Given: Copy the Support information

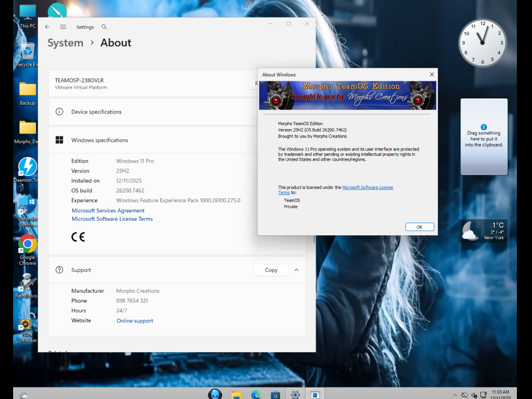Looking at the screenshot, I should [x=271, y=270].
